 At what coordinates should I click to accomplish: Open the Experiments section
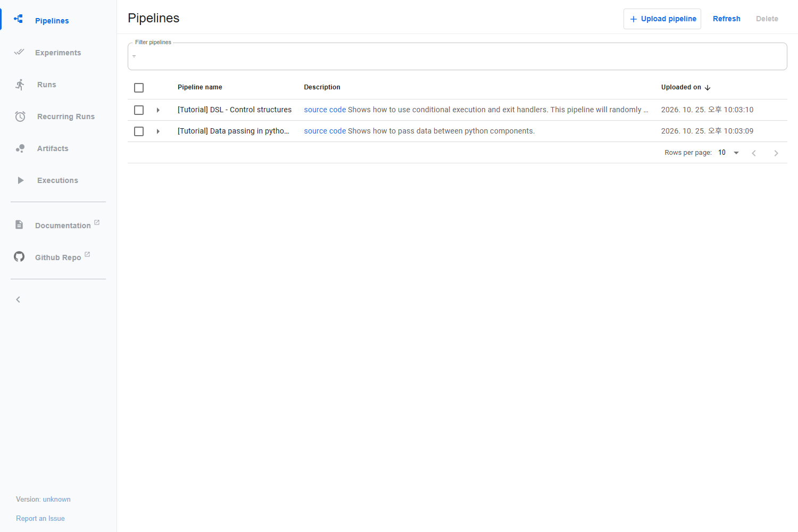[x=58, y=53]
